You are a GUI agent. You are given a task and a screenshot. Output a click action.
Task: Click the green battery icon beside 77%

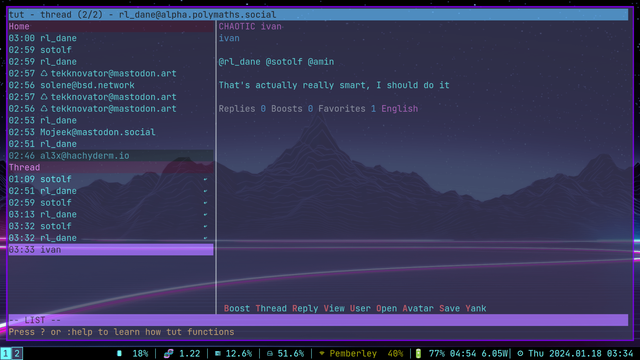click(418, 353)
